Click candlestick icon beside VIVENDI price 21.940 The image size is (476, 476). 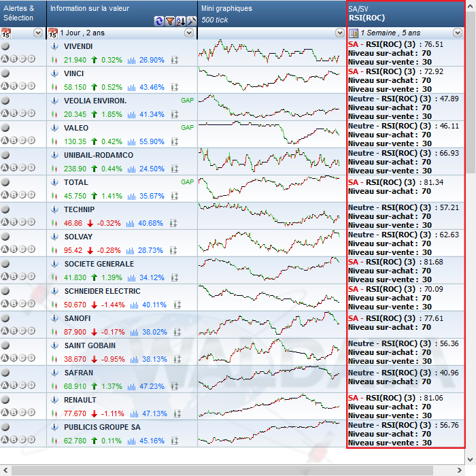(54, 60)
